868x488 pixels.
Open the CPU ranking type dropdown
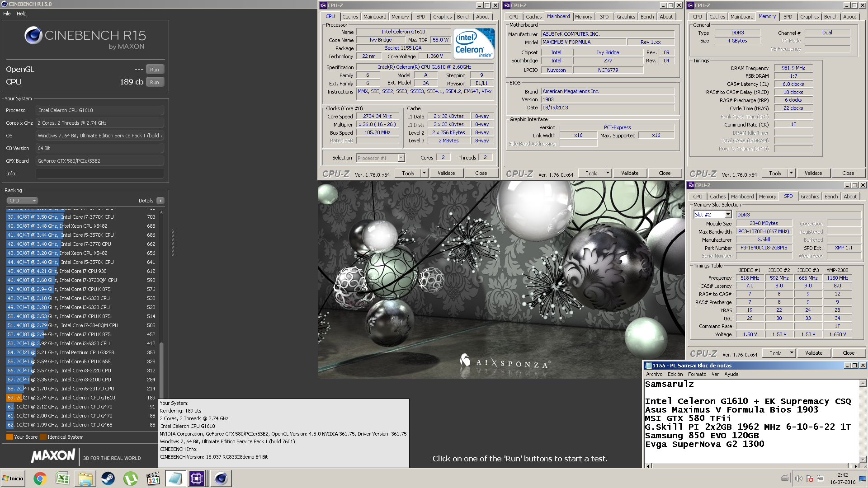(22, 201)
